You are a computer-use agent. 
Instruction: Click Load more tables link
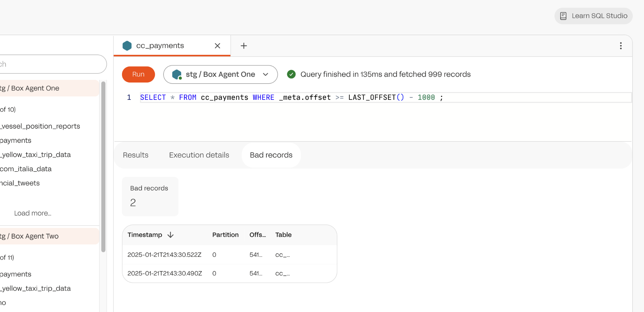click(x=33, y=213)
